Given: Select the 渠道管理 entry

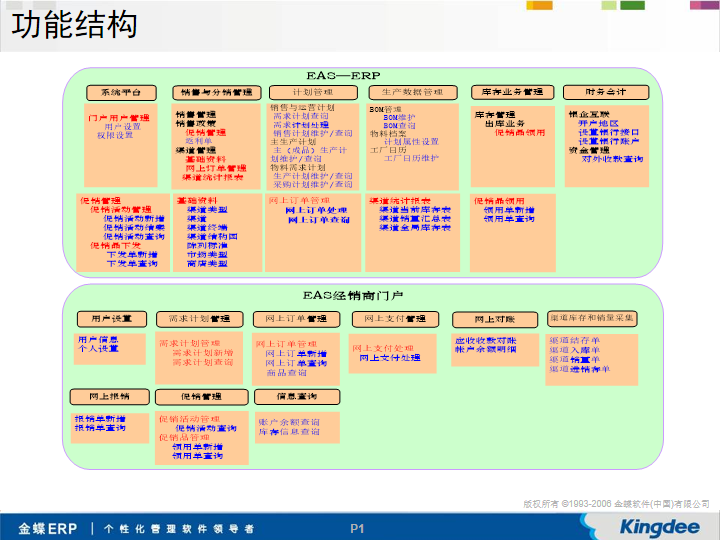Looking at the screenshot, I should [196, 150].
